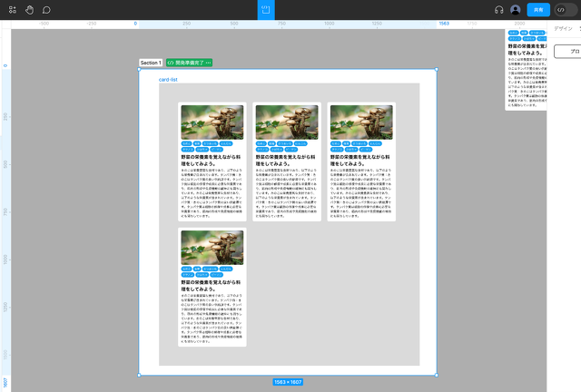Select the Comment tool
This screenshot has height=392, width=581.
coord(46,10)
